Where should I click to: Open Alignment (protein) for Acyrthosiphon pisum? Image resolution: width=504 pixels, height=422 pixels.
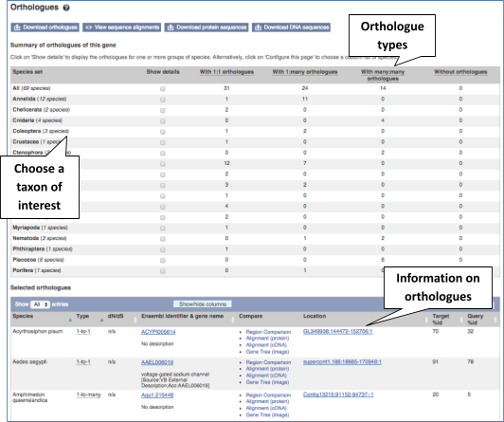point(267,339)
